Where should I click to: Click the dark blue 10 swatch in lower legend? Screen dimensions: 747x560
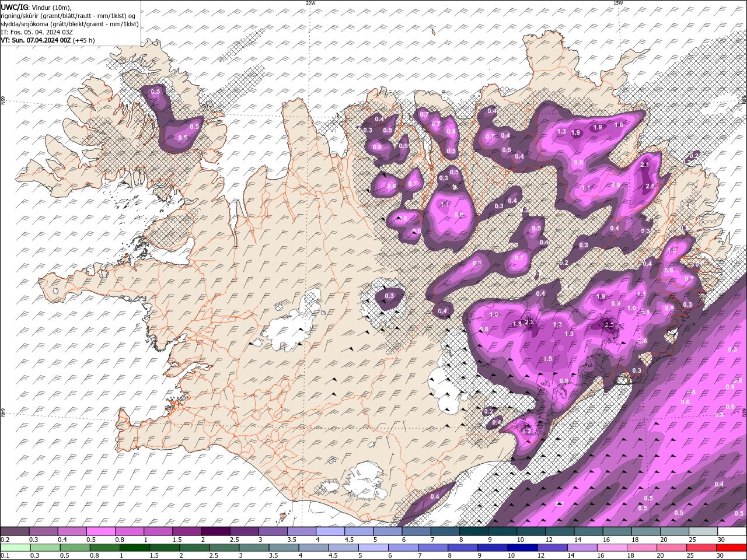[x=522, y=548]
